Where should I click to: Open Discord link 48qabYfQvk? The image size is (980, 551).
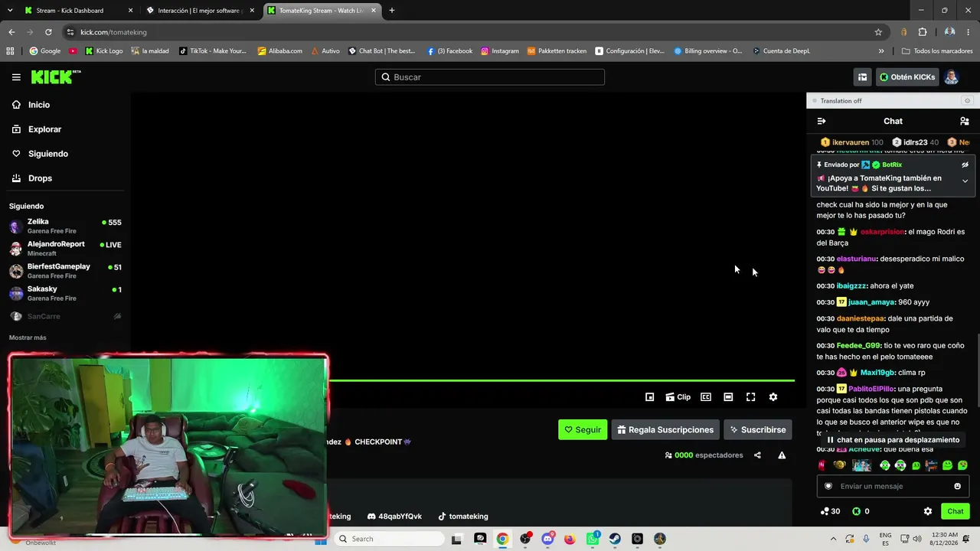click(x=394, y=517)
